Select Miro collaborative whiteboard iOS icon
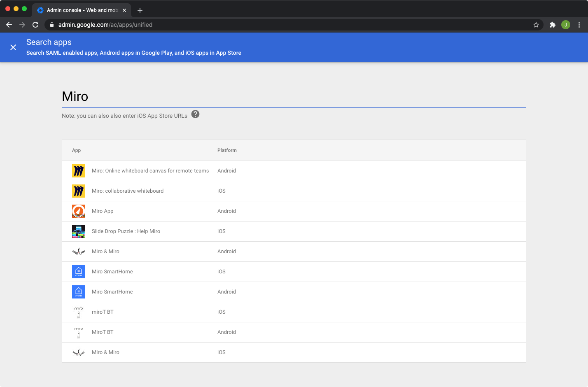This screenshot has width=588, height=387. click(x=79, y=191)
